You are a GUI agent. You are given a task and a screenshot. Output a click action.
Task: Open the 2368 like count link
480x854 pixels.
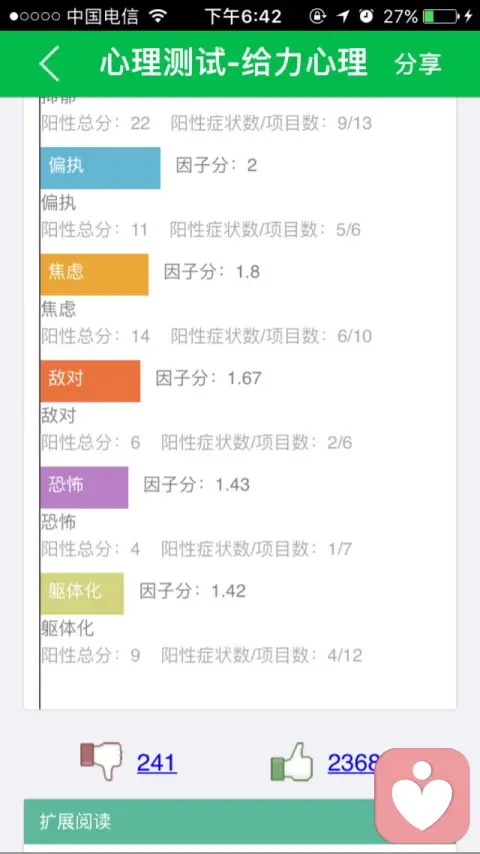point(352,762)
